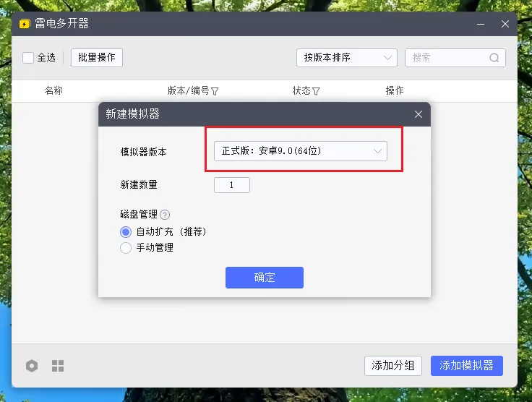Open emulator version Android 9.0 dropdown

[301, 151]
